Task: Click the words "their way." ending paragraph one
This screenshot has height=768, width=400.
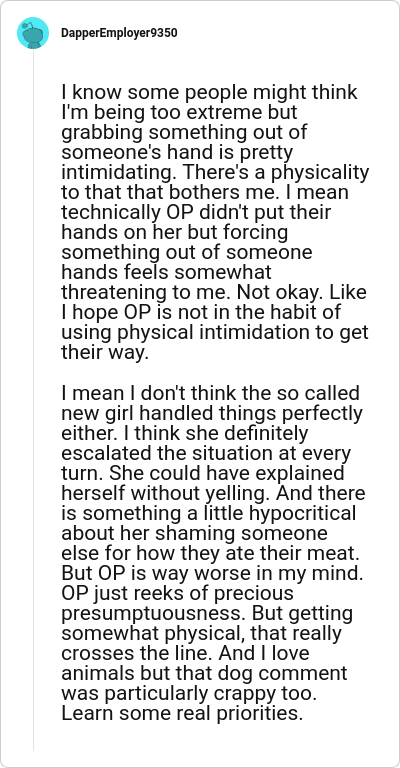Action: (105, 353)
